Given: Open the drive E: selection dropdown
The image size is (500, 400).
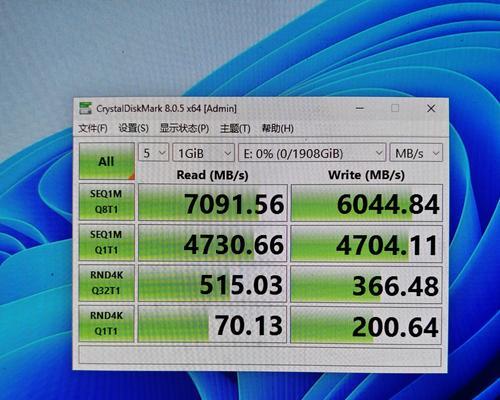Looking at the screenshot, I should pos(312,153).
